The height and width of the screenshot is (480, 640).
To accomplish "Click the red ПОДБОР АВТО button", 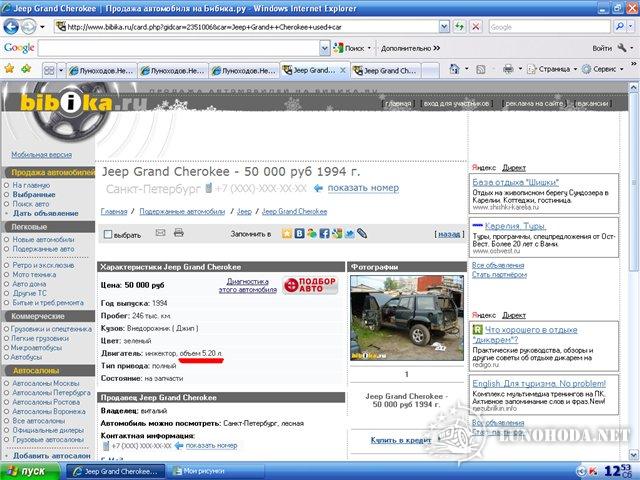I will tap(310, 285).
